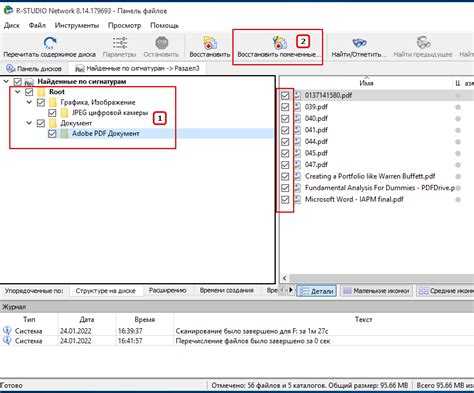This screenshot has width=474, height=393.
Task: Click the Перечитать содержимое диска refresh icon
Action: [x=50, y=42]
